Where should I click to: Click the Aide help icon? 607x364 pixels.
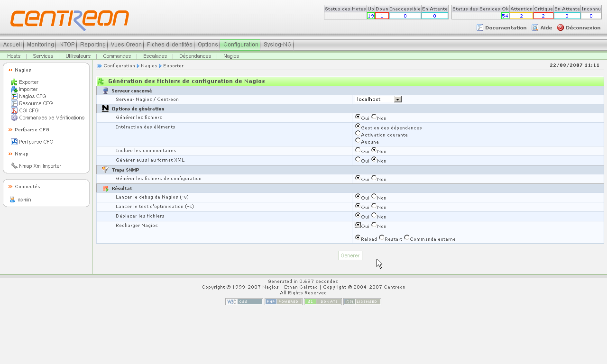535,27
